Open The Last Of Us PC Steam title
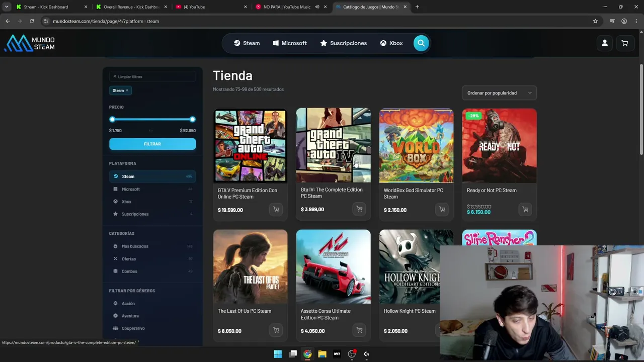This screenshot has height=362, width=644. click(245, 311)
